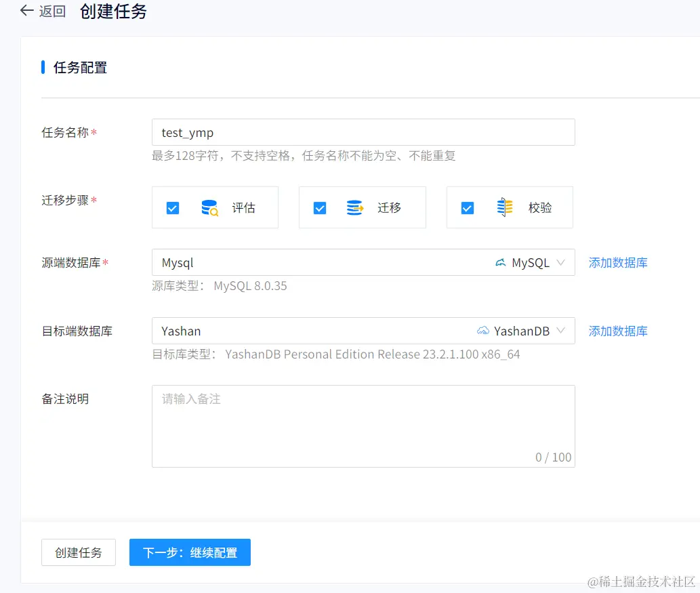
Task: Click the 评估 database search icon
Action: (x=209, y=208)
